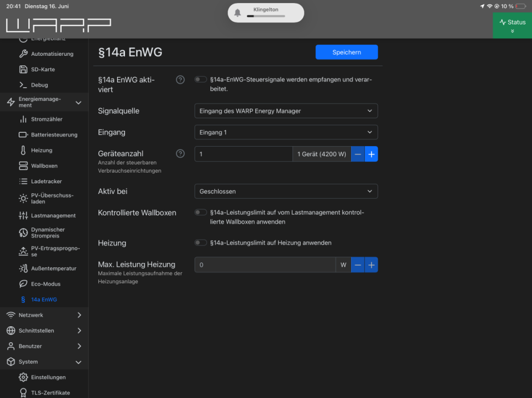The height and width of the screenshot is (398, 532).
Task: Open the Aktiv bei dropdown
Action: coord(286,191)
